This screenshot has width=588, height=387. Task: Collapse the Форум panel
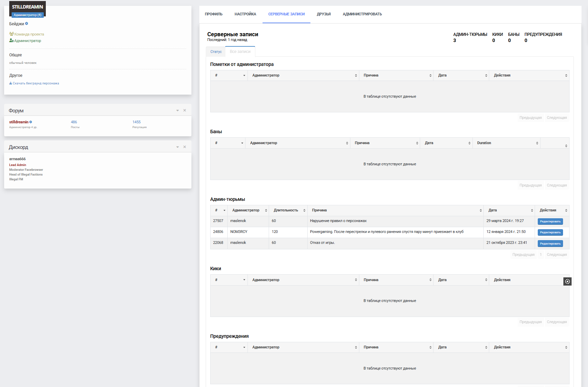(x=177, y=110)
